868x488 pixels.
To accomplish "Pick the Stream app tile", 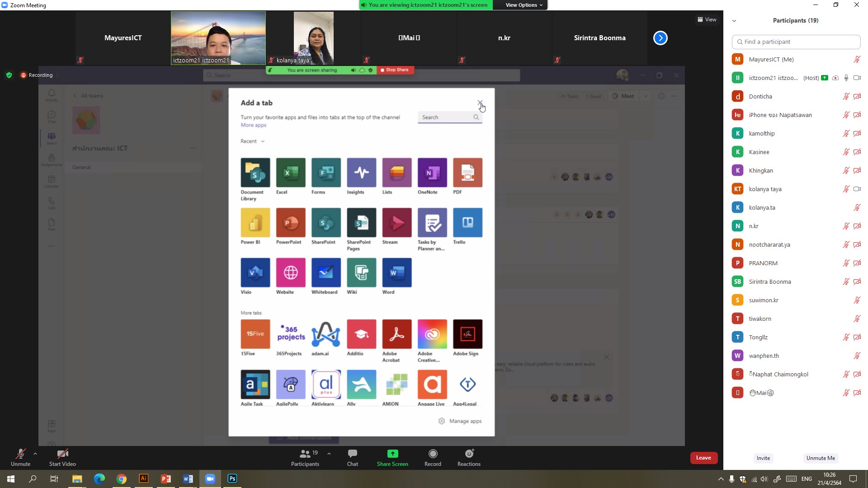I will 397,223.
